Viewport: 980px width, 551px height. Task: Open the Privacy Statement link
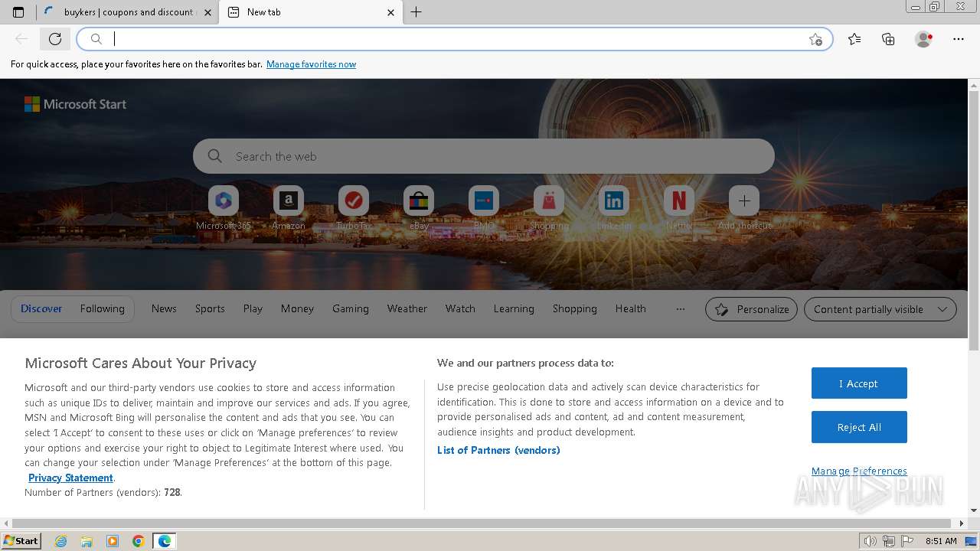click(x=70, y=478)
